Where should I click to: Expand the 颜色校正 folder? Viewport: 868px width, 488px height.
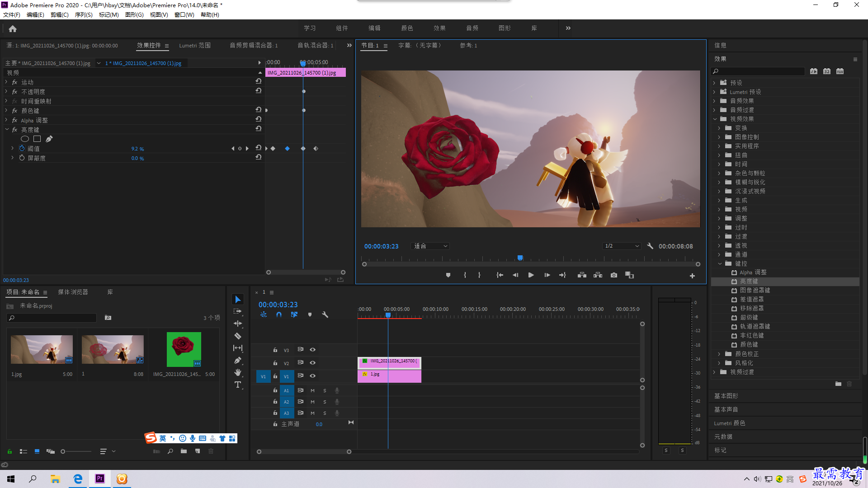719,354
